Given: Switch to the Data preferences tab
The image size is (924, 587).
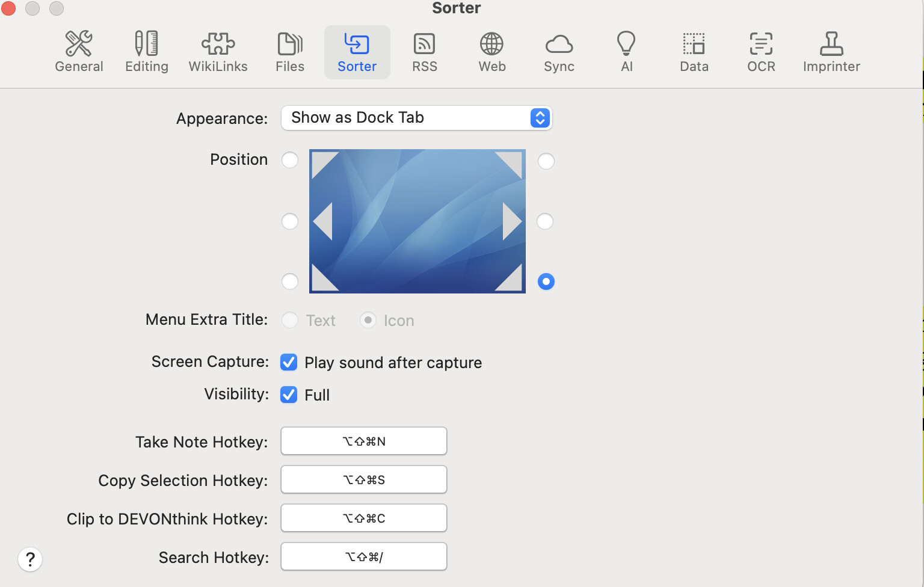Looking at the screenshot, I should point(694,52).
